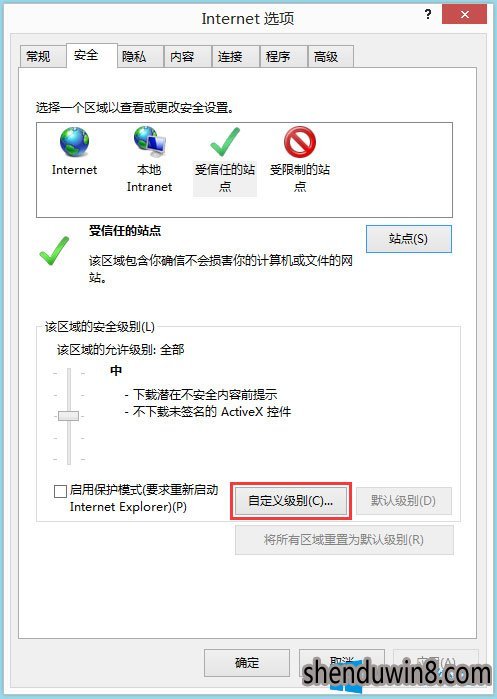Click the security level slider thumb
Viewport: 497px width, 699px height.
(69, 416)
